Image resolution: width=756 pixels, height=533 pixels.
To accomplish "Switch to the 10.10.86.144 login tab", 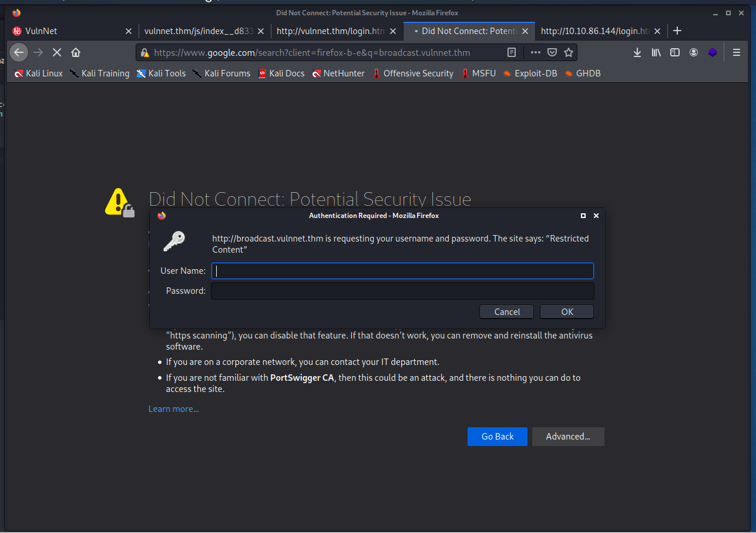I will (x=593, y=31).
